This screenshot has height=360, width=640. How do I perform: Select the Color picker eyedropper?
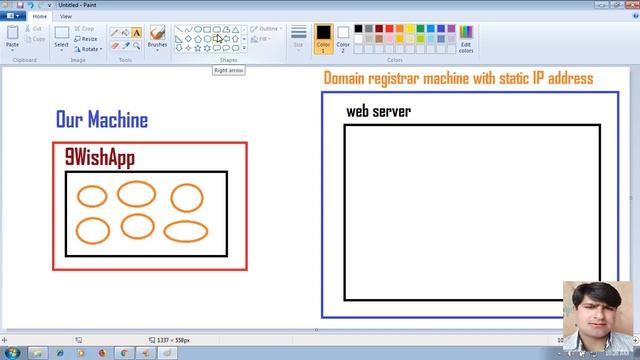point(126,46)
